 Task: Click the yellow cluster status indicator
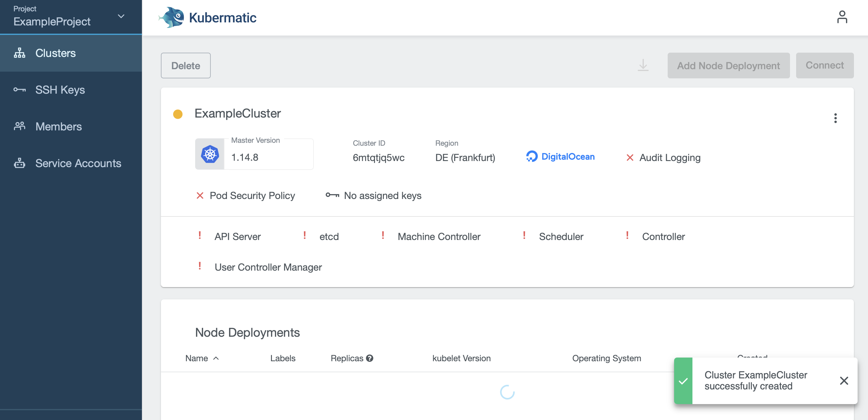point(178,114)
